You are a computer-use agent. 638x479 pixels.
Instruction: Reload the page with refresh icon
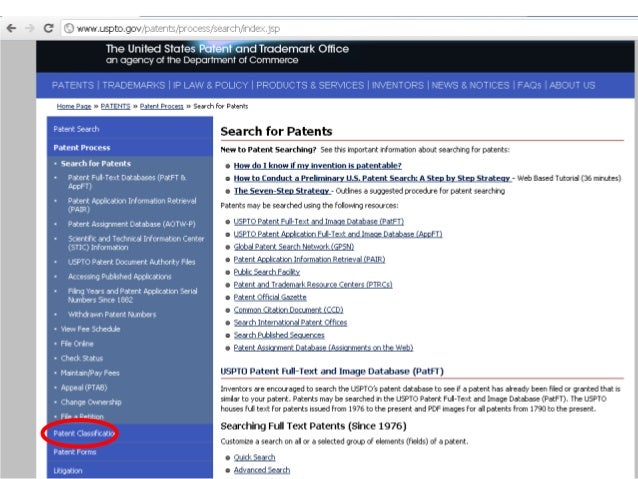point(48,28)
